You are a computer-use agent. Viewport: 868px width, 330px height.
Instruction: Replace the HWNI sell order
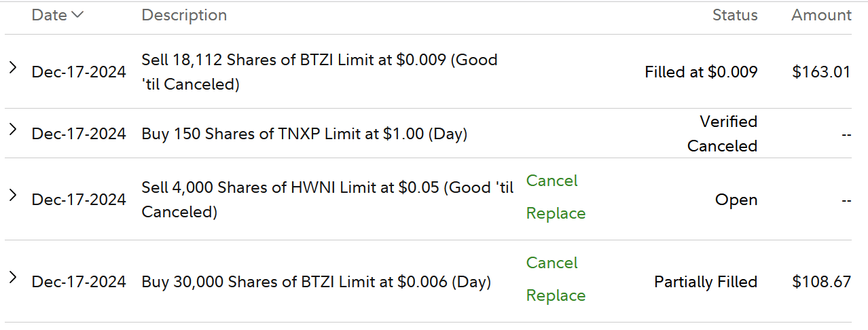pyautogui.click(x=556, y=213)
